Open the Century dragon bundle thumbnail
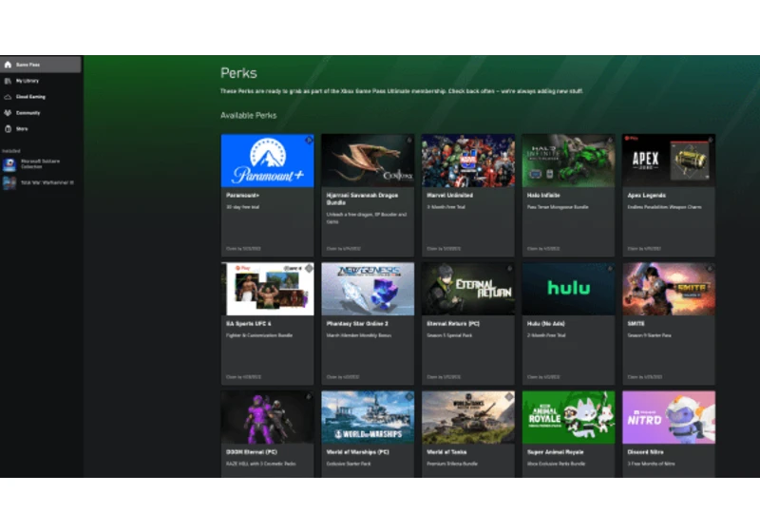760x532 pixels. pyautogui.click(x=368, y=161)
